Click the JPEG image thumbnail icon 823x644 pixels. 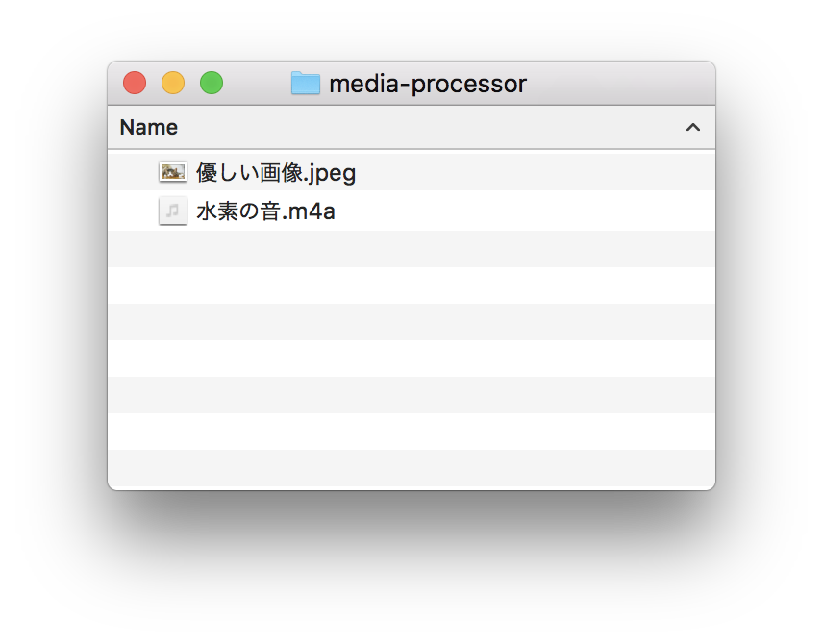click(173, 172)
